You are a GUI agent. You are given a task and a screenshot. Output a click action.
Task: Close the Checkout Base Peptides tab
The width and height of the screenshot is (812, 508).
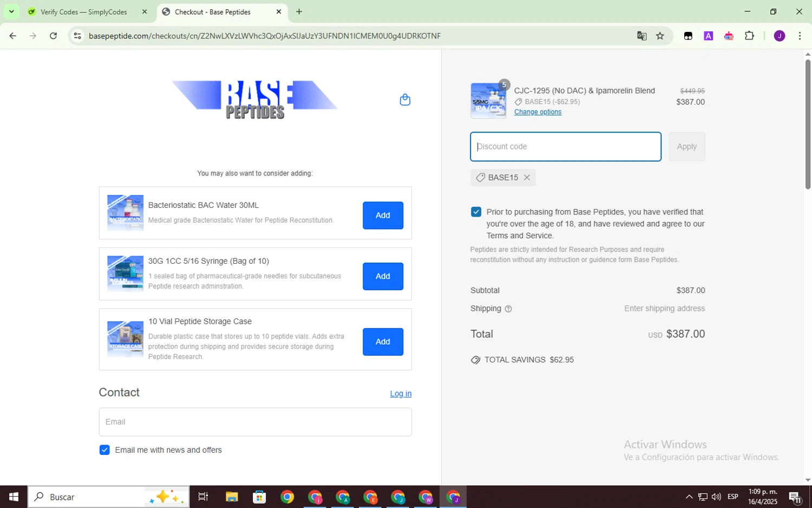pos(279,11)
